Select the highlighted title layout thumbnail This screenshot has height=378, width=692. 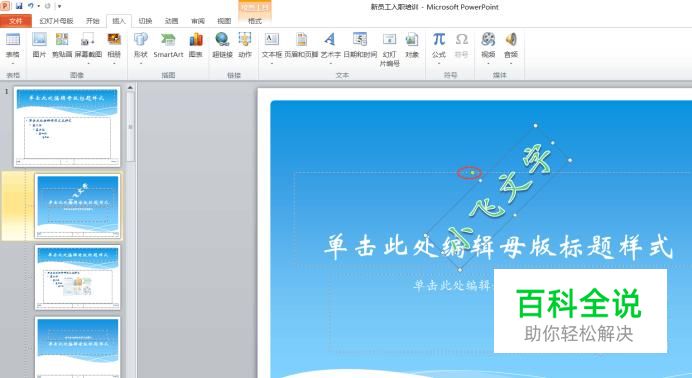[78, 206]
